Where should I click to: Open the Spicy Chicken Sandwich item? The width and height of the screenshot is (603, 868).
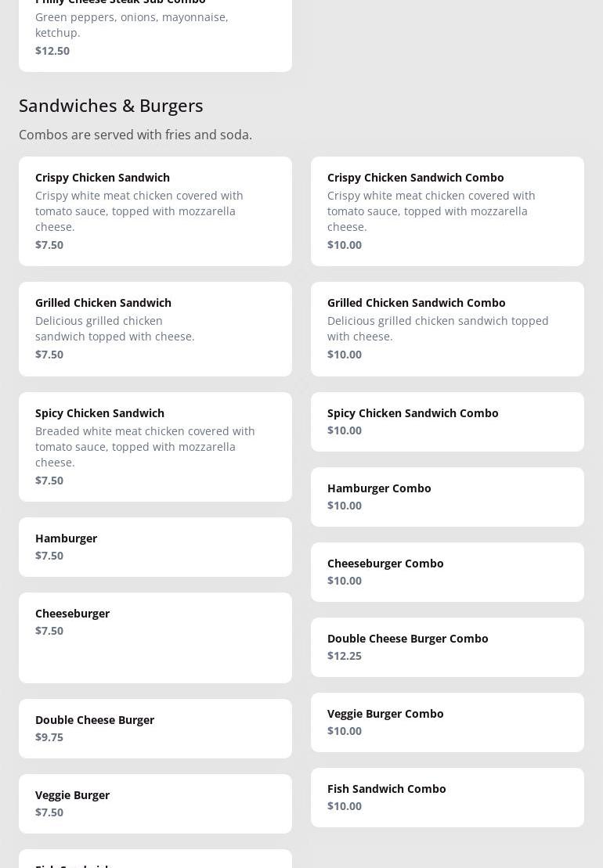click(155, 446)
